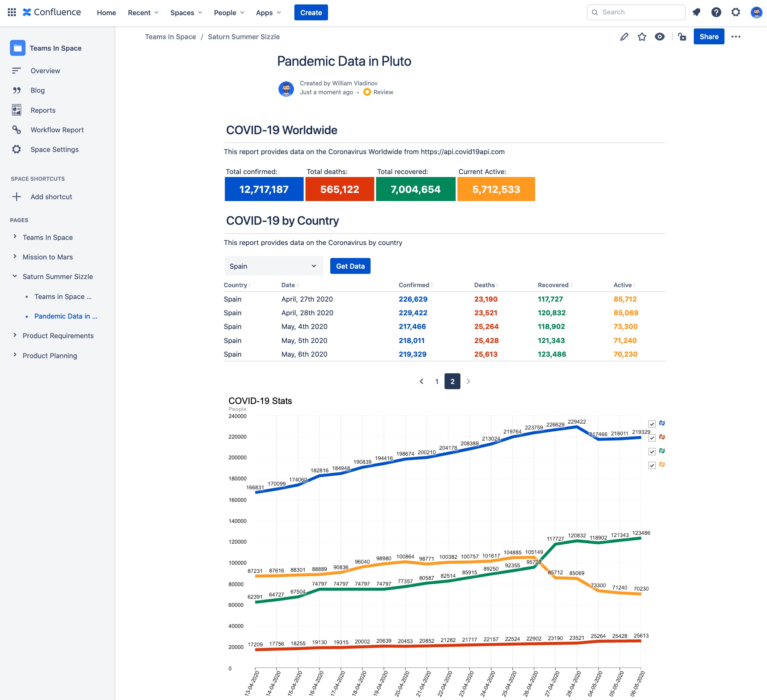
Task: Click the watch eye icon
Action: click(660, 37)
